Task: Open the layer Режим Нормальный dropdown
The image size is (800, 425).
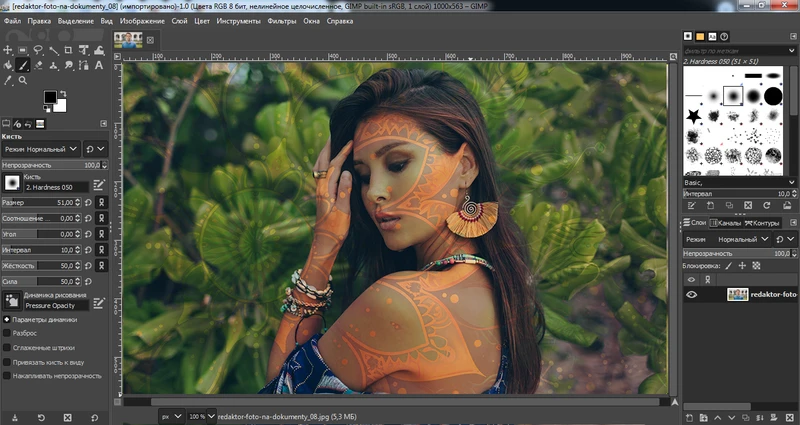Action: click(x=727, y=239)
